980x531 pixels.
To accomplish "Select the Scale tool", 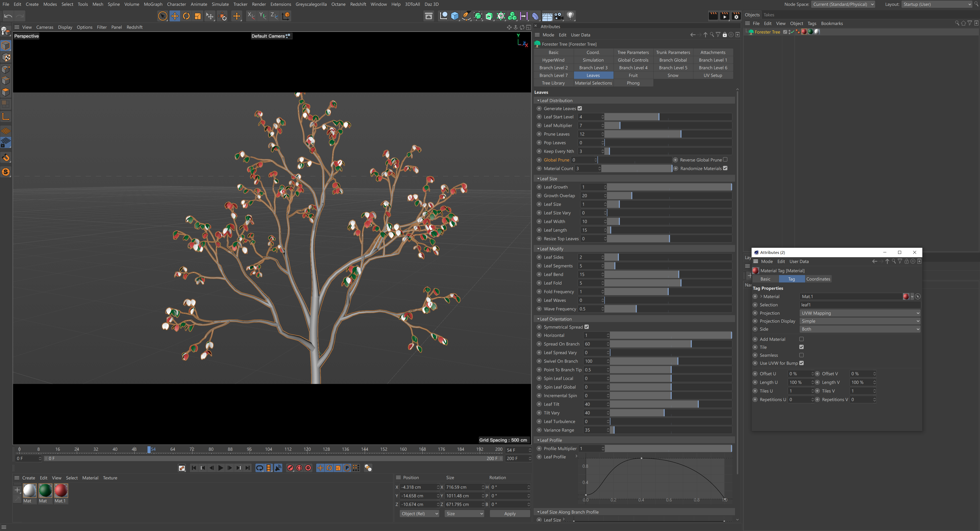I will (198, 16).
